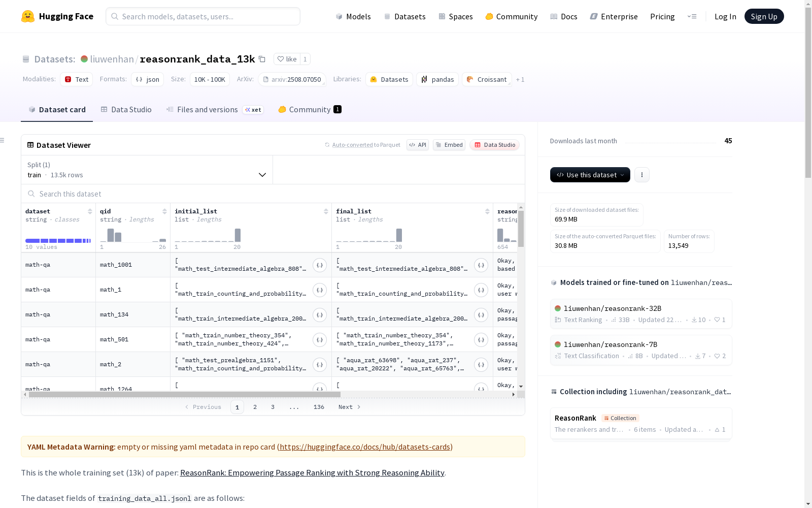Expand the math_1001 initial_list cell viewer icon
This screenshot has height=508, width=812.
tap(320, 265)
